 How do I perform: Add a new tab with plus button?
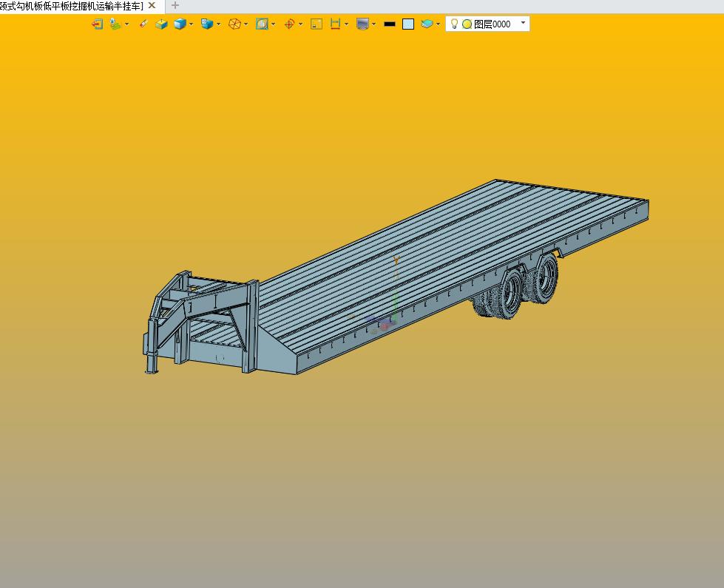click(175, 5)
